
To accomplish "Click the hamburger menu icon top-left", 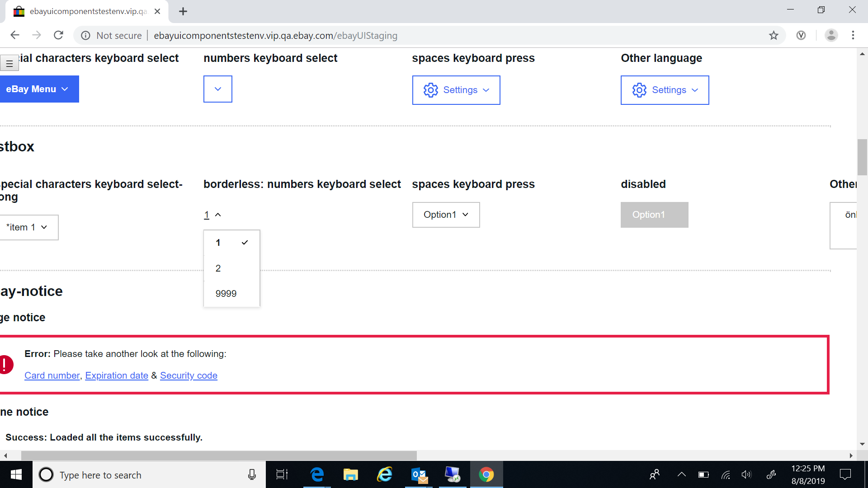I will (9, 62).
